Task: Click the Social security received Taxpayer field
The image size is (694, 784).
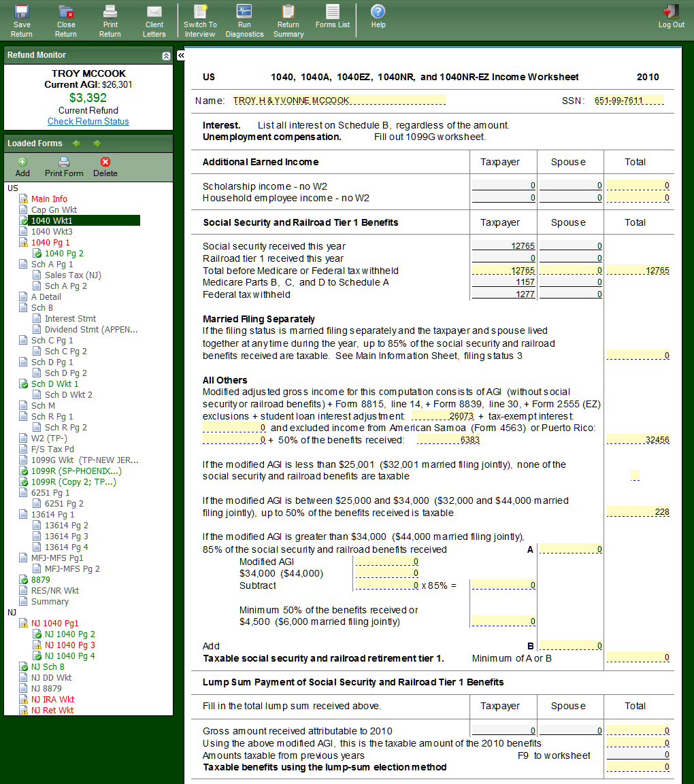Action: click(503, 246)
